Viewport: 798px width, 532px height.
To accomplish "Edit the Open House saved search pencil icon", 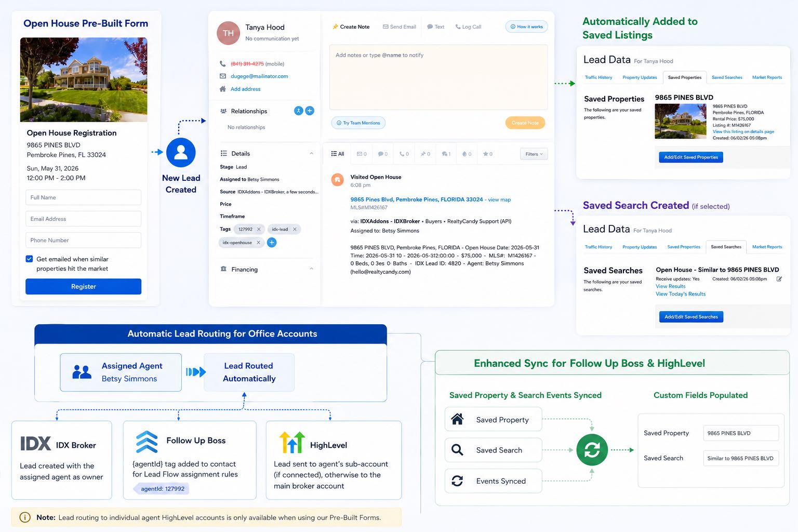I will tap(779, 279).
